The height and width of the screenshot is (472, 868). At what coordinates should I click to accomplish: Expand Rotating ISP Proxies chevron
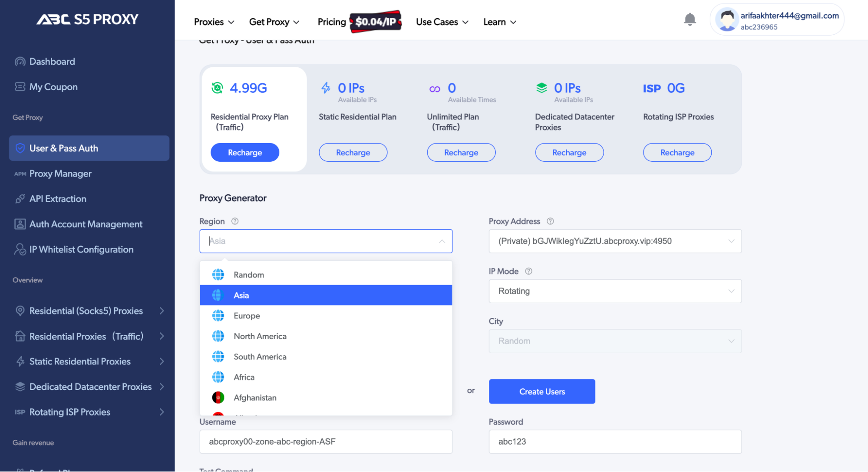coord(162,412)
